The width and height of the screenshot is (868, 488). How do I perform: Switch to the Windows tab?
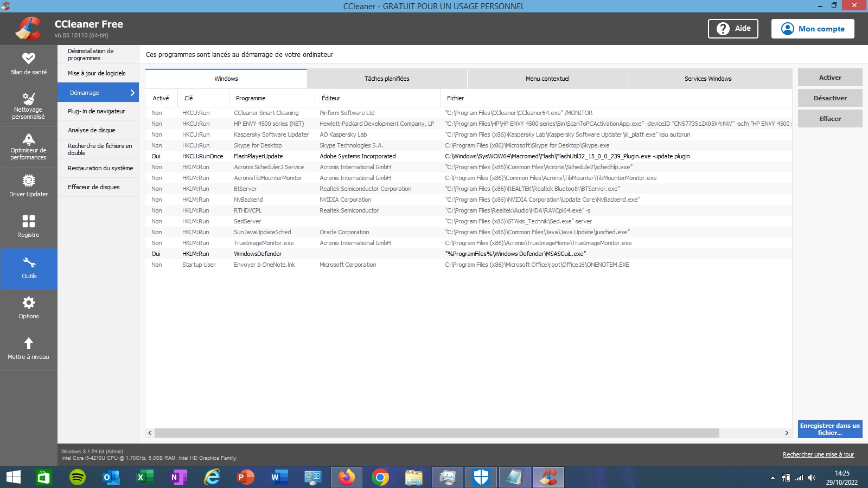pyautogui.click(x=226, y=79)
